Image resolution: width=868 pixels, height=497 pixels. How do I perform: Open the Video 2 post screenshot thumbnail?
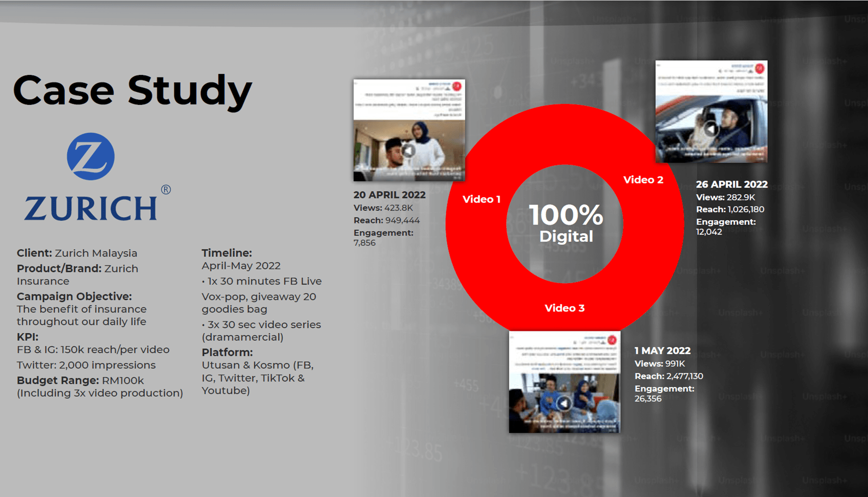coord(711,111)
